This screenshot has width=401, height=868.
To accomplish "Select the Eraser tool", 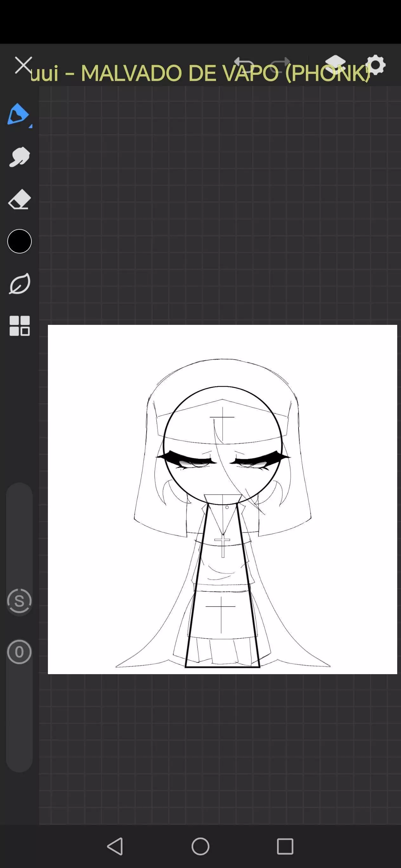I will (19, 200).
